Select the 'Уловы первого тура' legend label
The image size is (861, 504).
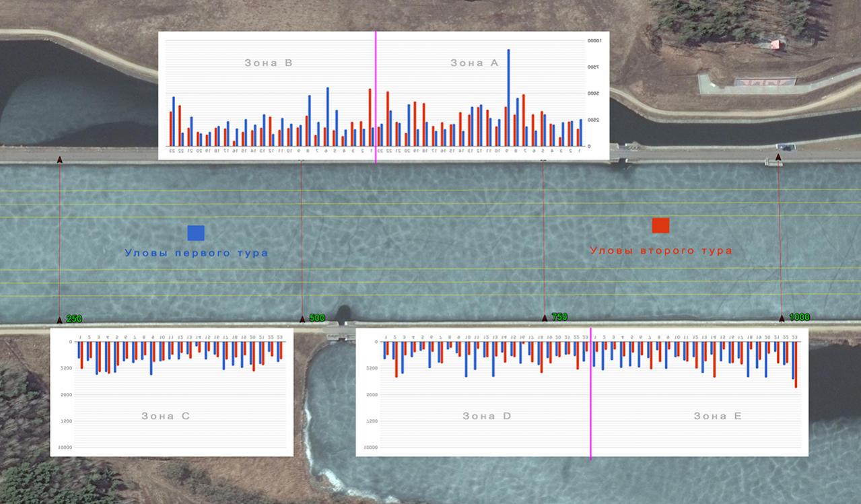197,253
